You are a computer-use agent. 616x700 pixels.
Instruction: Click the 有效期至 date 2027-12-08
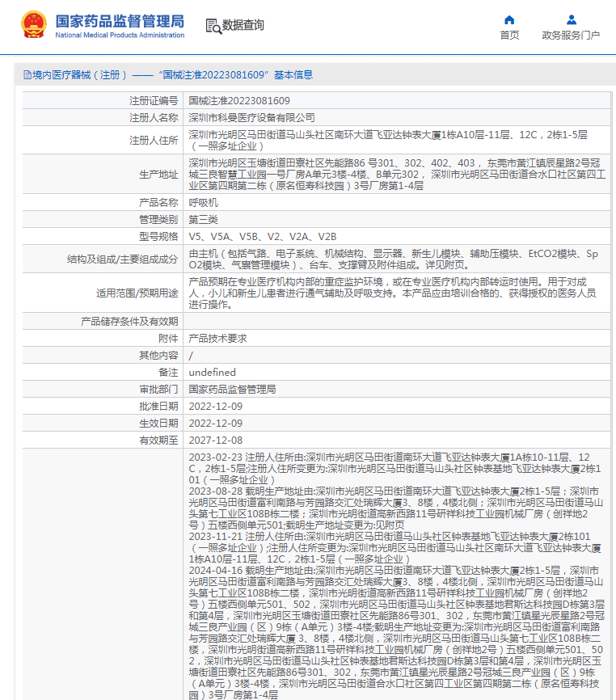pos(215,440)
